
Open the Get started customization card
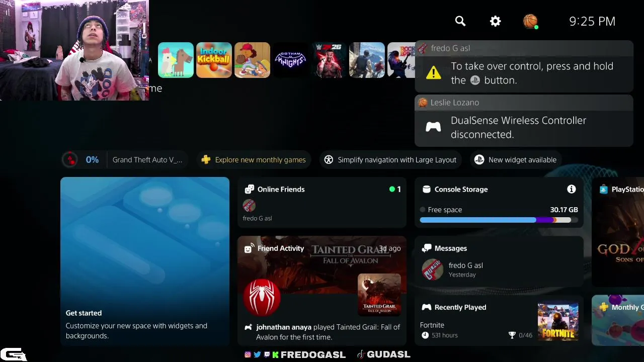click(145, 261)
